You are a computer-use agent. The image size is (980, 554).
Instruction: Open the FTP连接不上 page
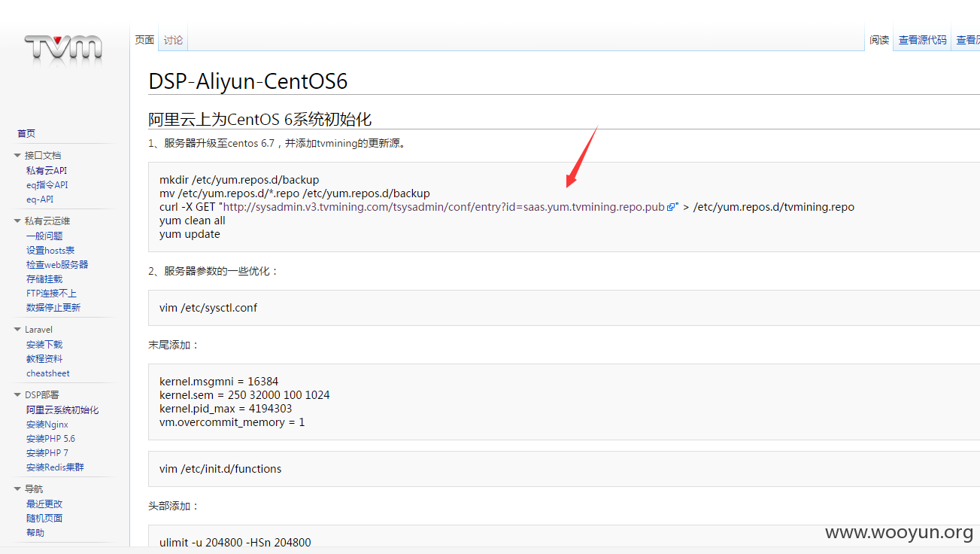[51, 294]
